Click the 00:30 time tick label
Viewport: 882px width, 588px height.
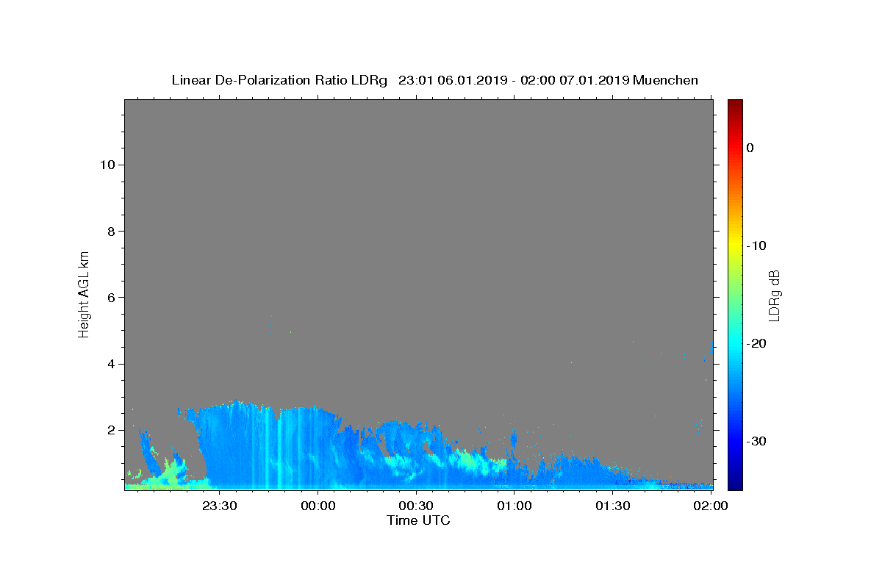417,506
